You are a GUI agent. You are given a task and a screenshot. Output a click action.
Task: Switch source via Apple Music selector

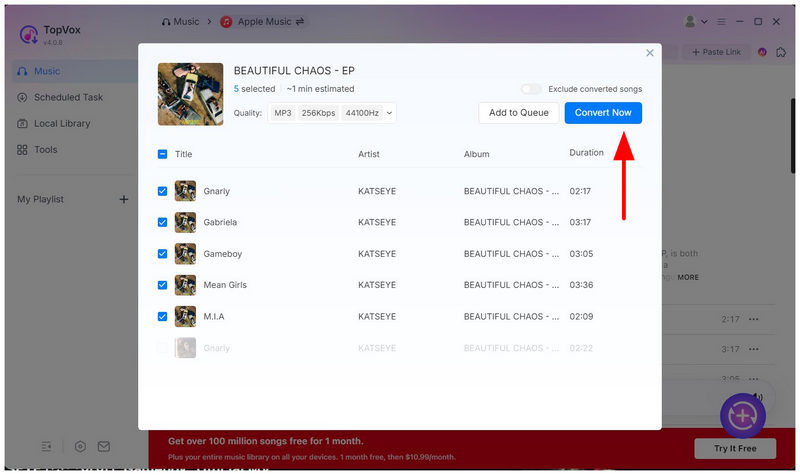(262, 22)
